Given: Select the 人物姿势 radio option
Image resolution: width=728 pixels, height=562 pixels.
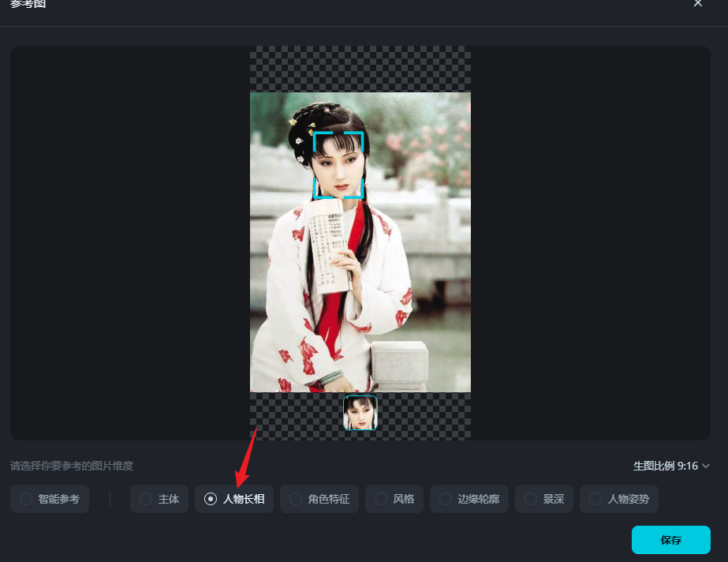Looking at the screenshot, I should click(619, 499).
